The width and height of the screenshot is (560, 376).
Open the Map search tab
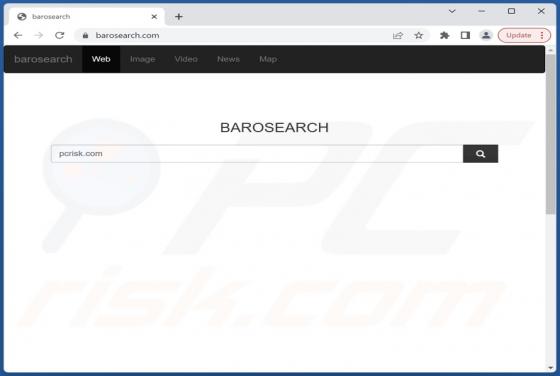[x=268, y=59]
